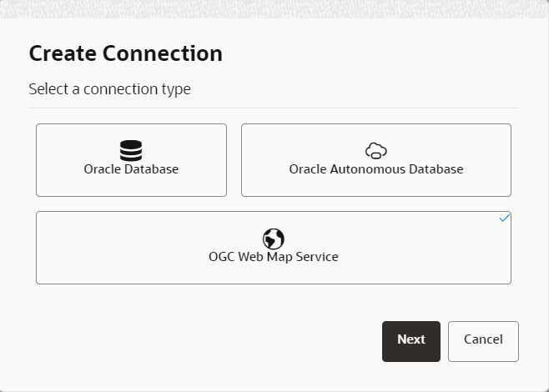The height and width of the screenshot is (392, 549).
Task: Click the "Select a connection type" subtitle
Action: tap(109, 89)
